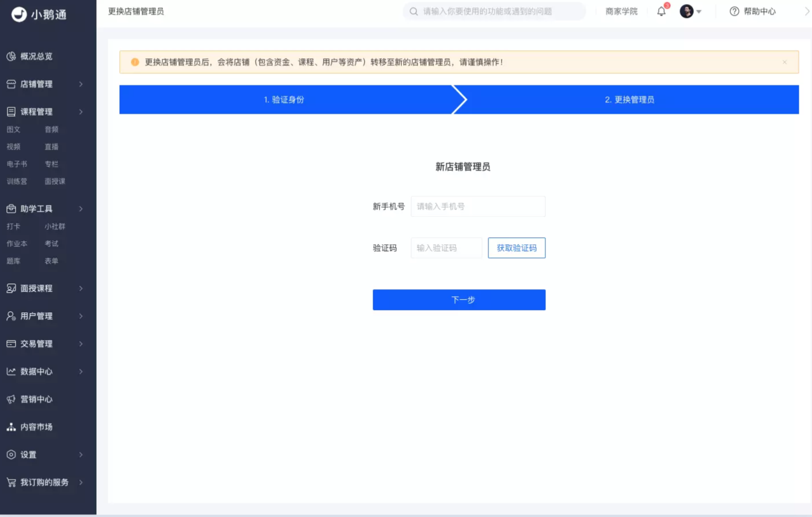Expand the 用户管理 menu arrow
This screenshot has height=517, width=812.
81,316
